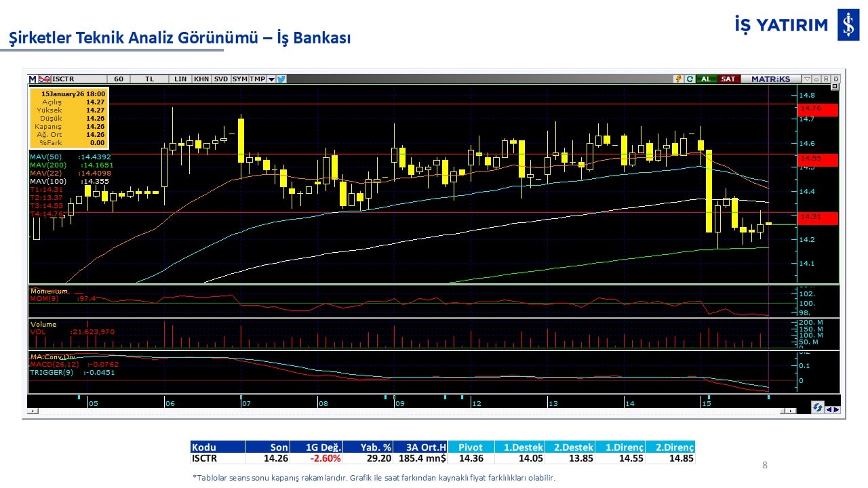Toggle the KHN option in toolbar
Image resolution: width=868 pixels, height=488 pixels.
coord(201,79)
